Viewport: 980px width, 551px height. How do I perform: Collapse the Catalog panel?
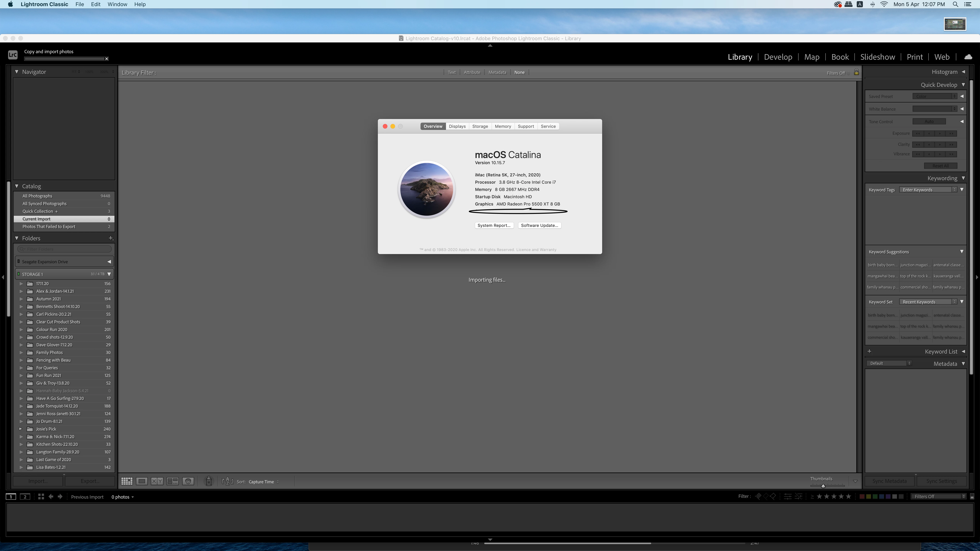click(17, 186)
